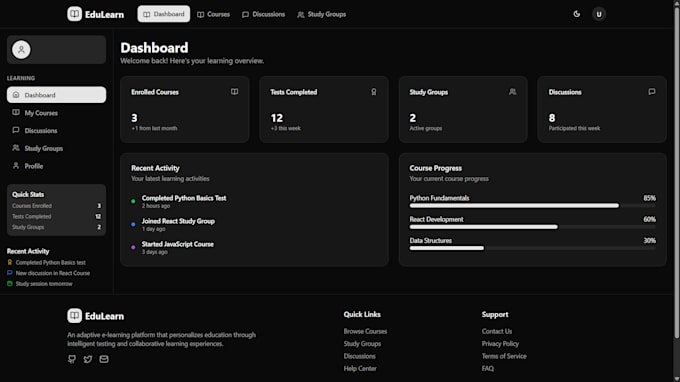The width and height of the screenshot is (680, 382).
Task: Click the award icon beside Completed Python Basics test
Action: pyautogui.click(x=10, y=262)
